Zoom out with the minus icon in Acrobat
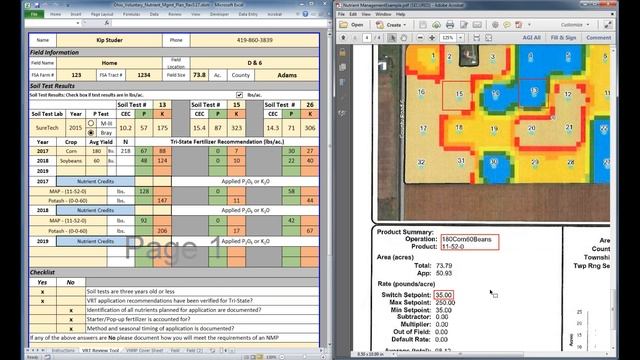 (x=420, y=38)
